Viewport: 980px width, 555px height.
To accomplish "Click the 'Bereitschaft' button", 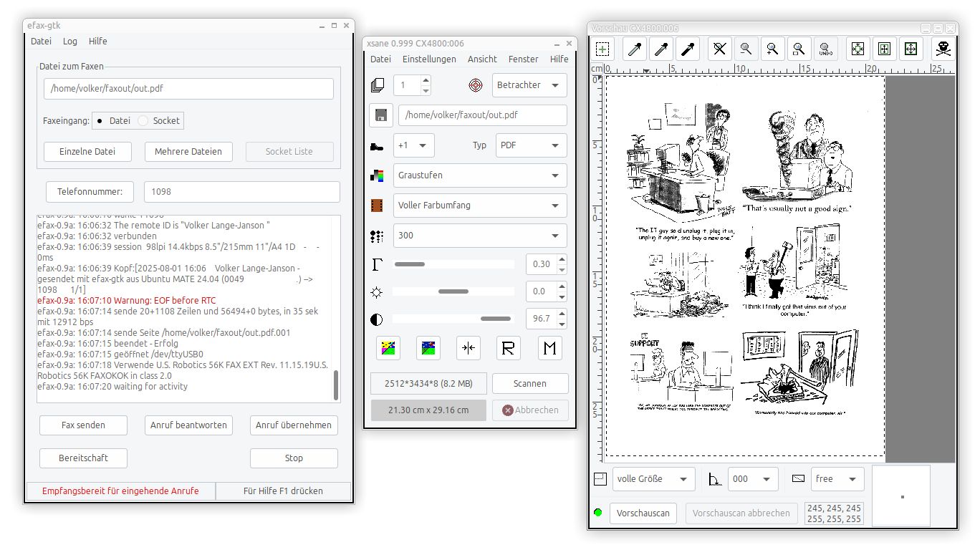I will point(83,458).
